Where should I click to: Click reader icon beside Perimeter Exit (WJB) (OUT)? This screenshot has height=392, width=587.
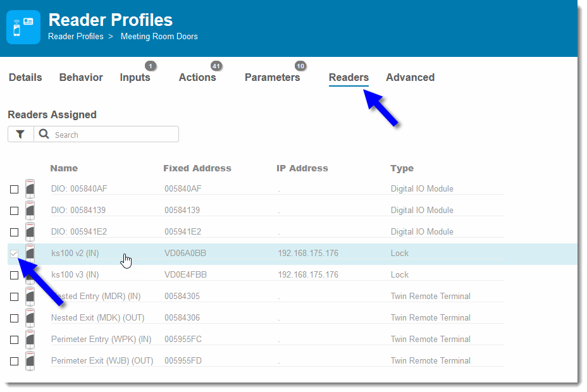30,361
